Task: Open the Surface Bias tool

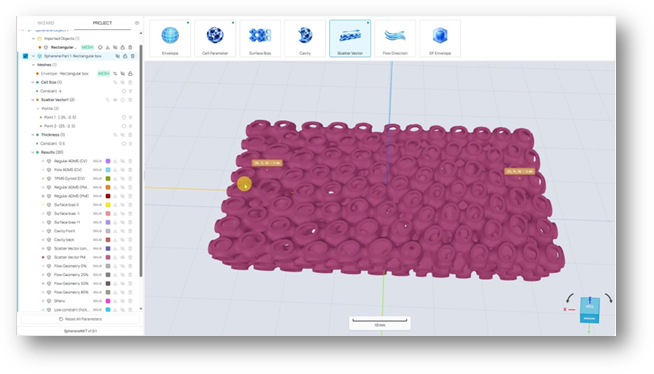Action: pos(260,38)
